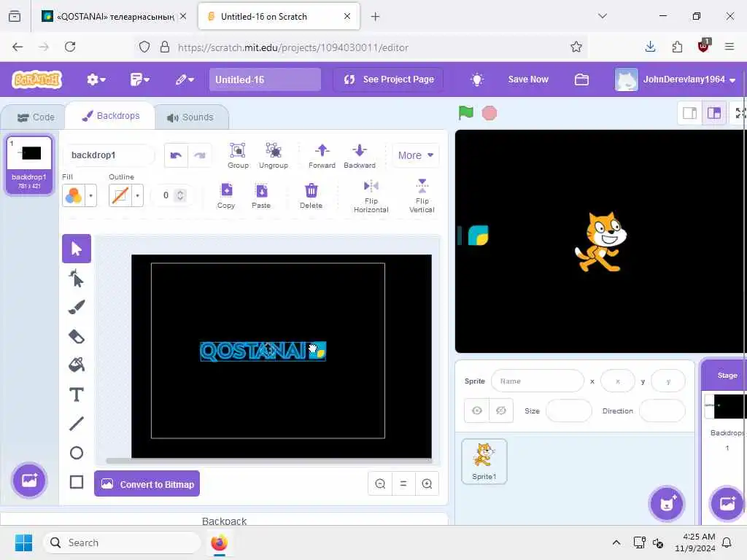The height and width of the screenshot is (560, 747).
Task: Switch to the Sounds tab
Action: 190,117
